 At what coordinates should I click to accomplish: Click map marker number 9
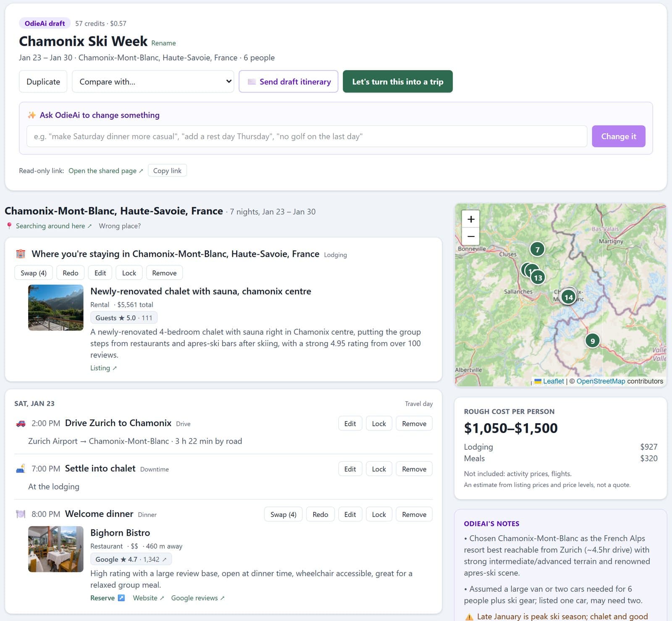pyautogui.click(x=592, y=341)
